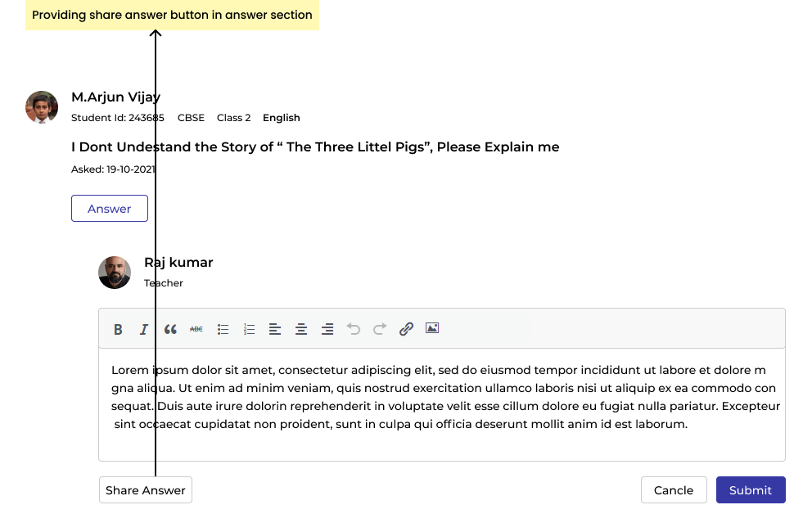812x532 pixels.
Task: Click the Answer button under the question
Action: click(109, 208)
